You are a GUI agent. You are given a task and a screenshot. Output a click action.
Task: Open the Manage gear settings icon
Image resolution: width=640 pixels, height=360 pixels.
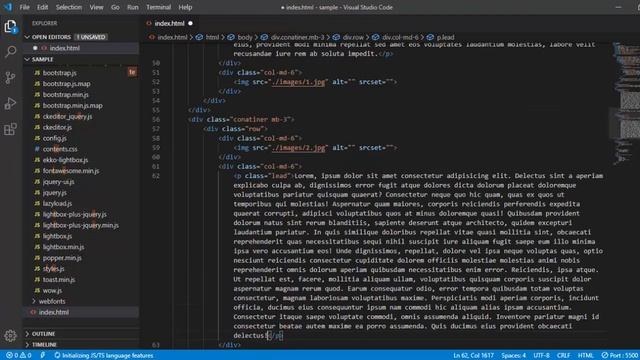coord(10,336)
